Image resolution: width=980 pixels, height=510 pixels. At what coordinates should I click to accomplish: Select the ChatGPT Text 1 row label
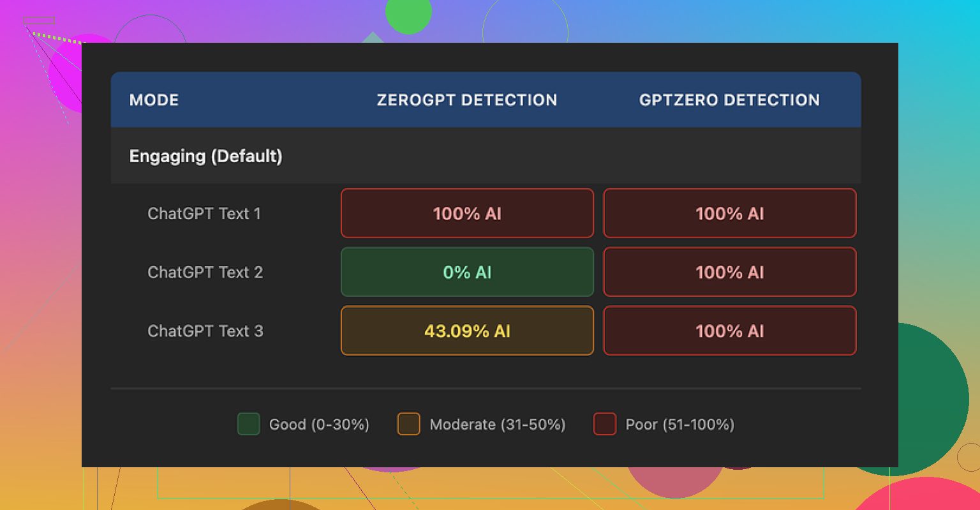coord(204,214)
